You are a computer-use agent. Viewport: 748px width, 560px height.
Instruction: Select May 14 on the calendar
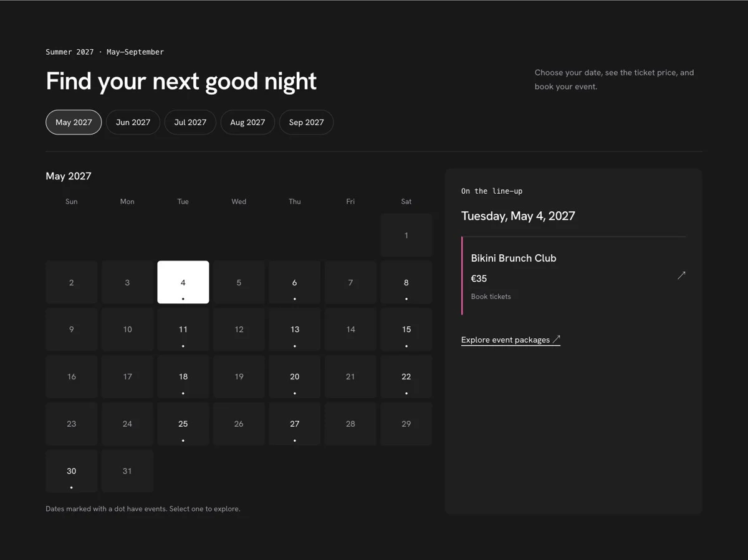point(350,330)
